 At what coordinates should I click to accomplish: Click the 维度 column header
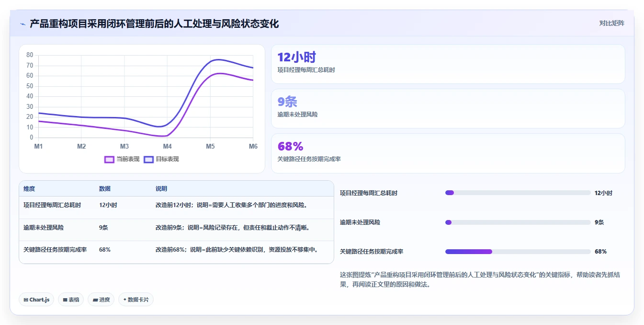29,189
